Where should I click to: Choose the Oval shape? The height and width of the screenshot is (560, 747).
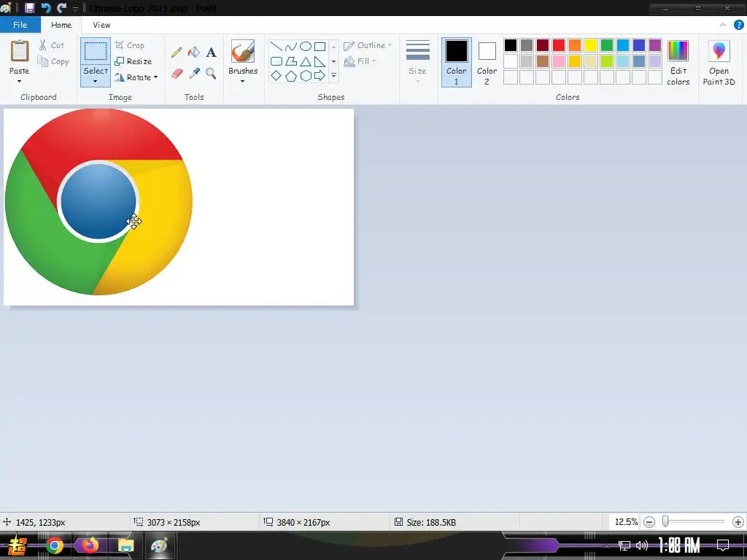click(306, 46)
